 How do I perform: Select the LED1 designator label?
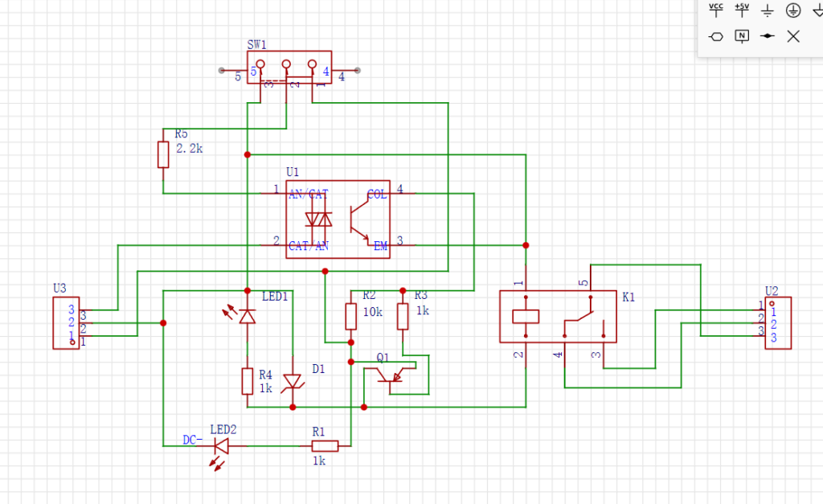(275, 297)
